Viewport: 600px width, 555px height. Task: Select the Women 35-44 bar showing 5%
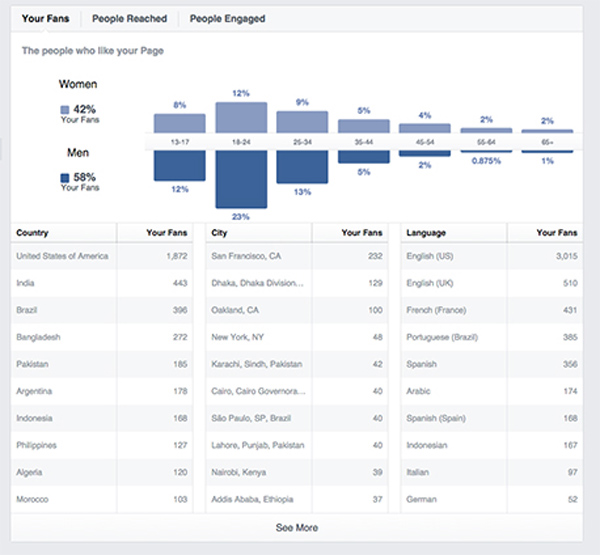tap(364, 127)
